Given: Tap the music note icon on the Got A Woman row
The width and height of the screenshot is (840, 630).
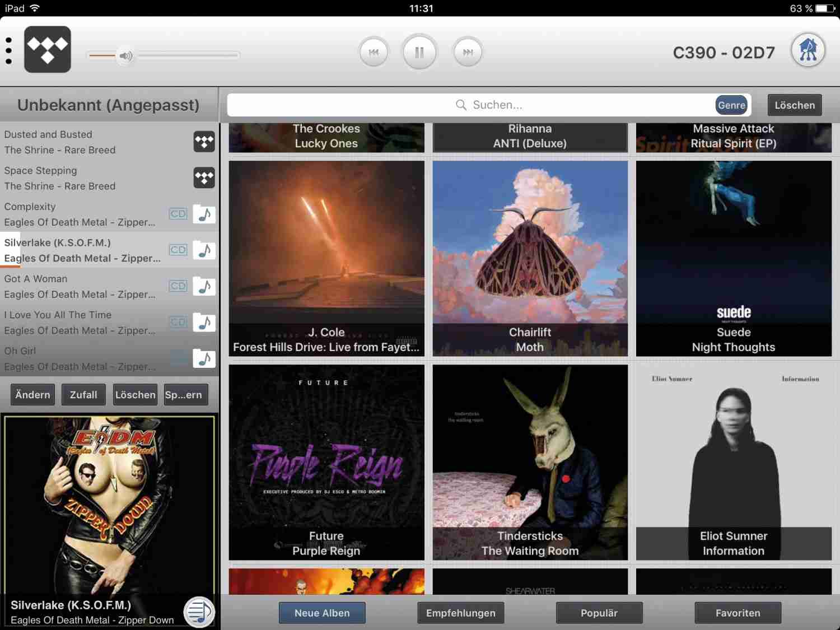Looking at the screenshot, I should point(204,286).
